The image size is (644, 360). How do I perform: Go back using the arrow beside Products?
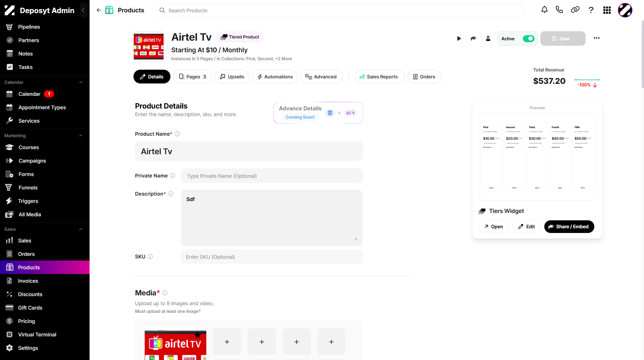coord(99,10)
